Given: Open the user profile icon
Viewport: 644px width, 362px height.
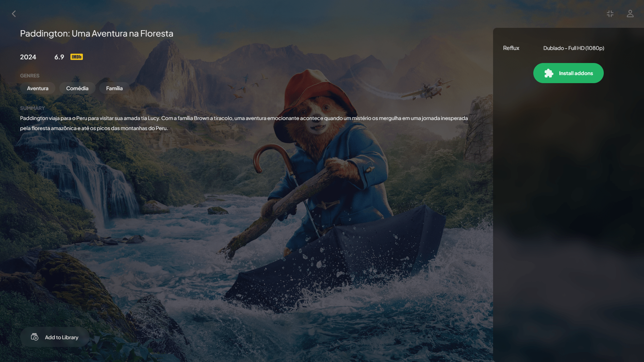Looking at the screenshot, I should tap(630, 14).
